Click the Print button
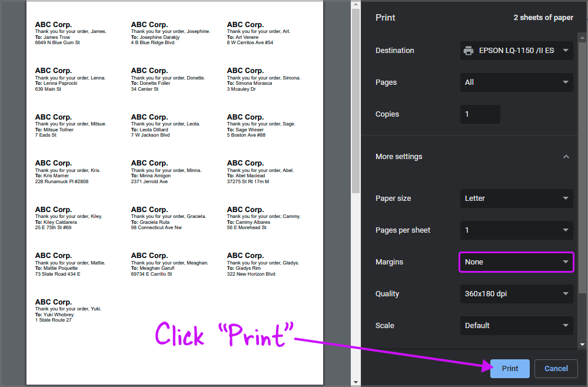 510,368
